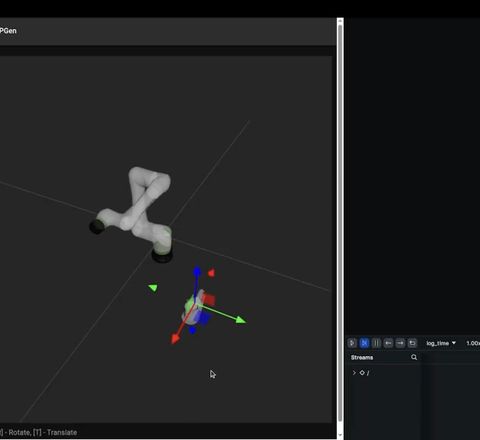
Task: Click the 'PGen' window title text
Action: pyautogui.click(x=8, y=31)
